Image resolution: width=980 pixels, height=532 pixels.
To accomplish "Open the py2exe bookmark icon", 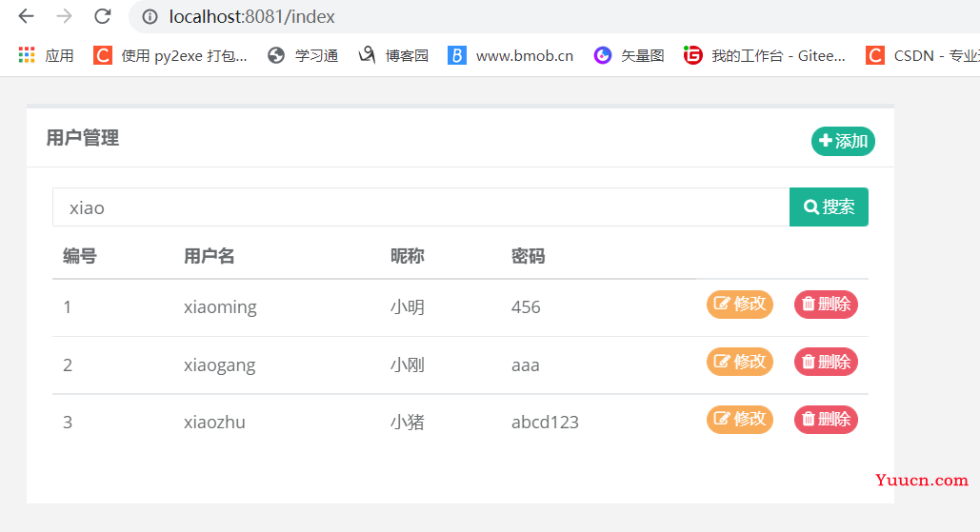I will [103, 55].
